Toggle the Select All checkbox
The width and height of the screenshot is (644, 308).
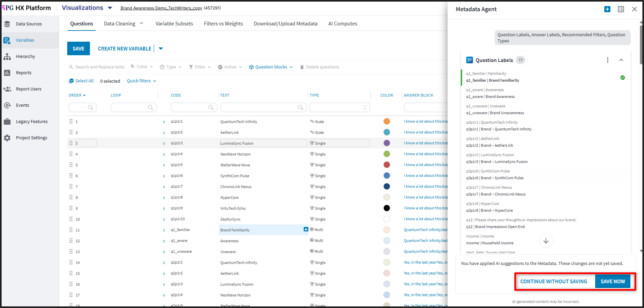[71, 81]
